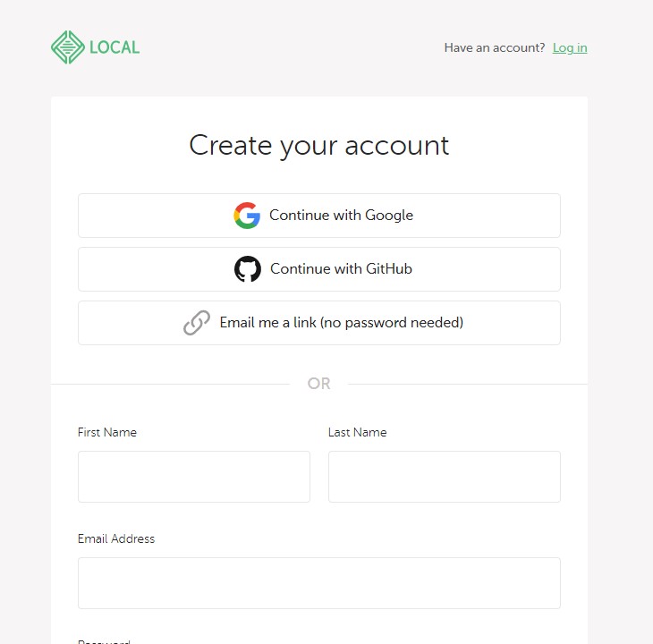Image resolution: width=653 pixels, height=644 pixels.
Task: Focus the Email Address input field
Action: click(x=319, y=583)
